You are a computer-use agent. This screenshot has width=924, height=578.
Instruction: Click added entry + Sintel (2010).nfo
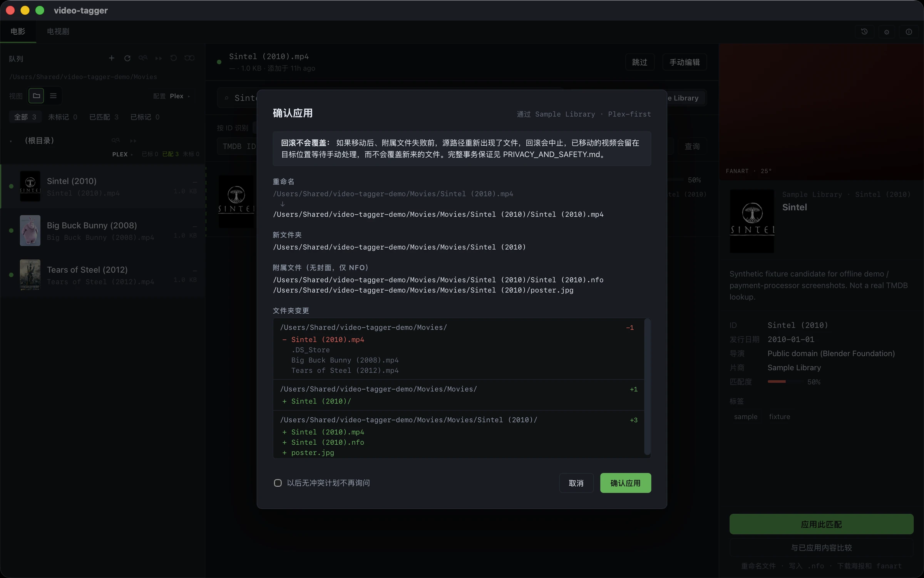click(x=323, y=442)
